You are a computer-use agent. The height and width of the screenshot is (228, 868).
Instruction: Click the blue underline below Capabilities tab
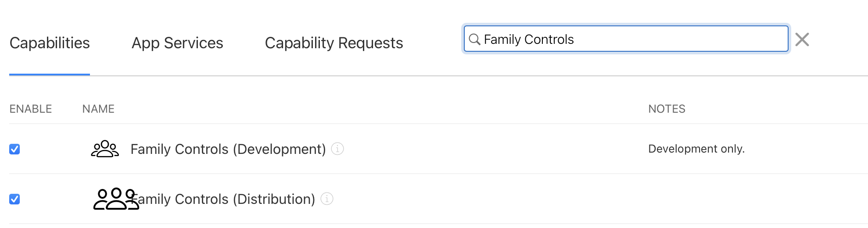[50, 75]
